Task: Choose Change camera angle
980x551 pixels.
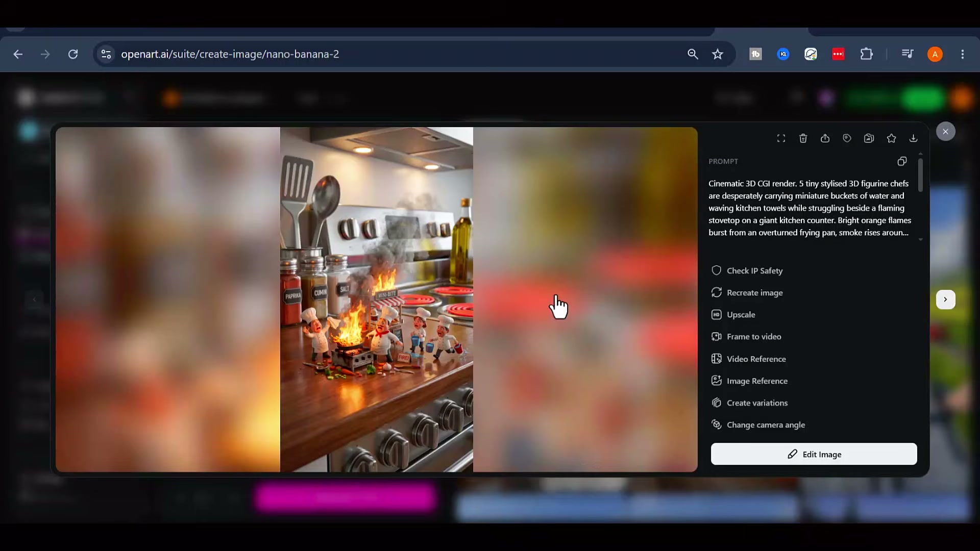Action: pos(758,425)
